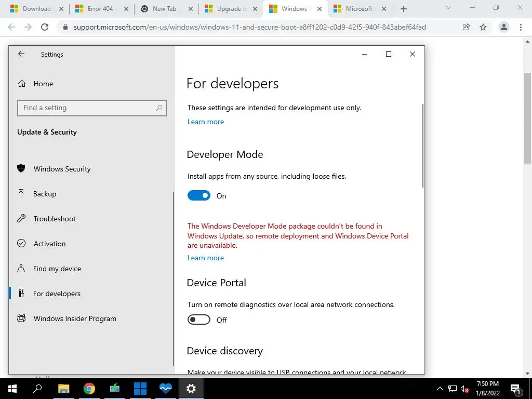Viewport: 532px width, 399px height.
Task: Switch to the Upgrade tab
Action: pyautogui.click(x=226, y=9)
